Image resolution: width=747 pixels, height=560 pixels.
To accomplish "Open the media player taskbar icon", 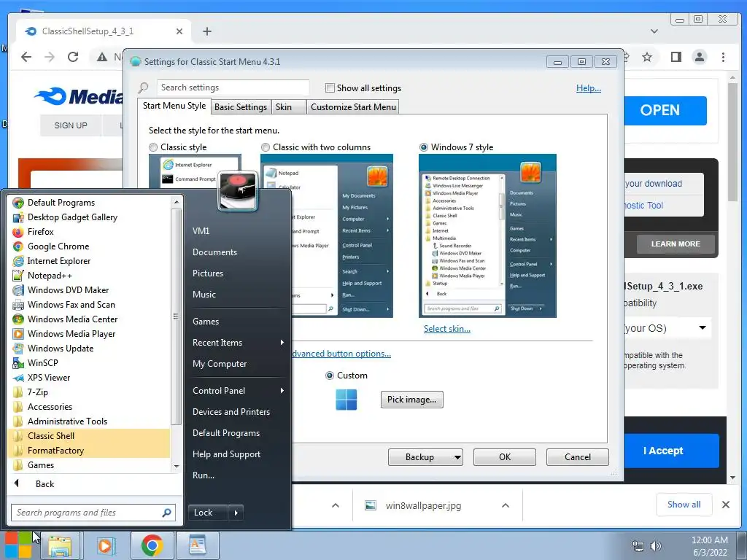I will [106, 545].
